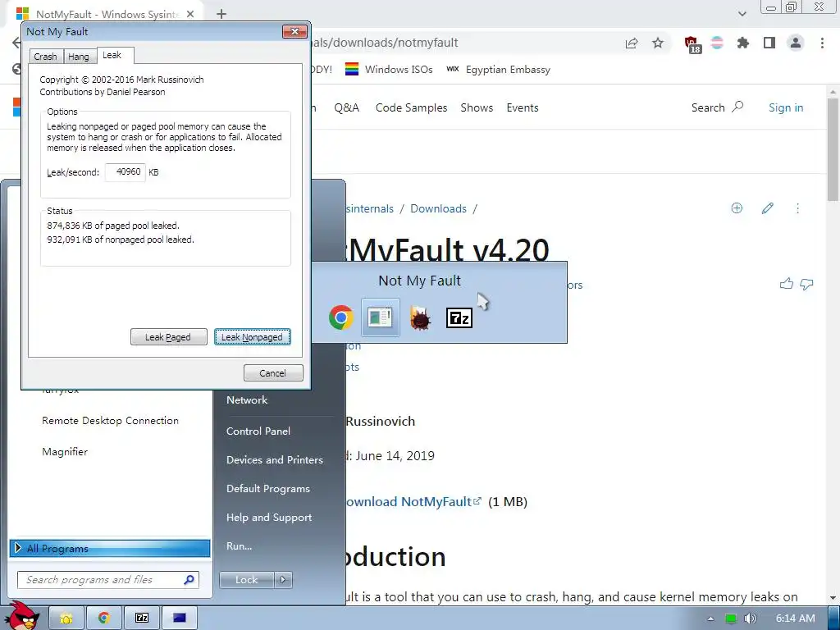Click the Search button on the page

(x=717, y=107)
